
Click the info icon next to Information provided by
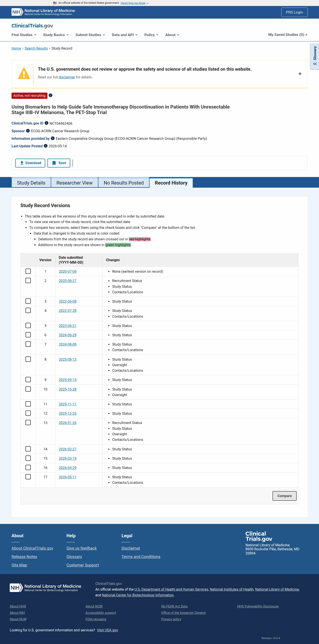pos(53,138)
